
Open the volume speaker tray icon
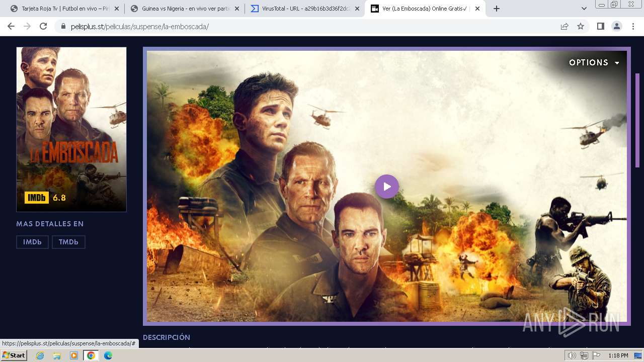pyautogui.click(x=572, y=355)
